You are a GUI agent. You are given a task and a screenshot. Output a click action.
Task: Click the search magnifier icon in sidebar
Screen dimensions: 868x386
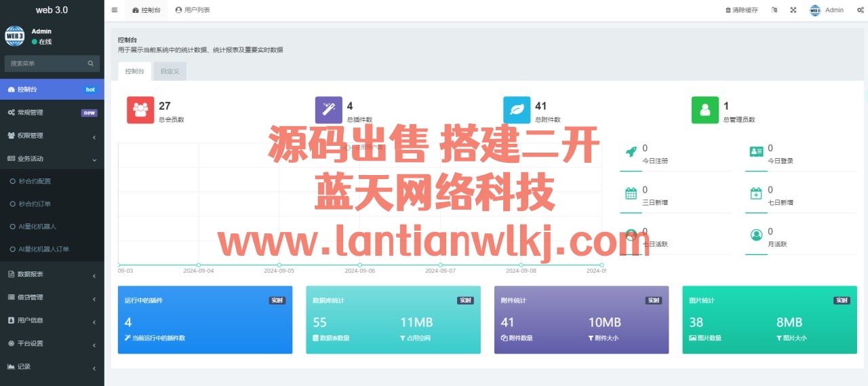tap(91, 64)
